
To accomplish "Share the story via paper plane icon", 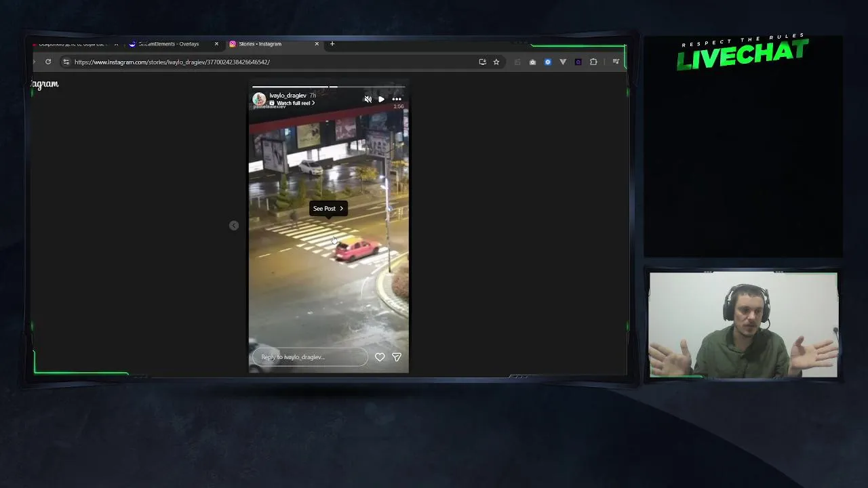I will pos(397,357).
